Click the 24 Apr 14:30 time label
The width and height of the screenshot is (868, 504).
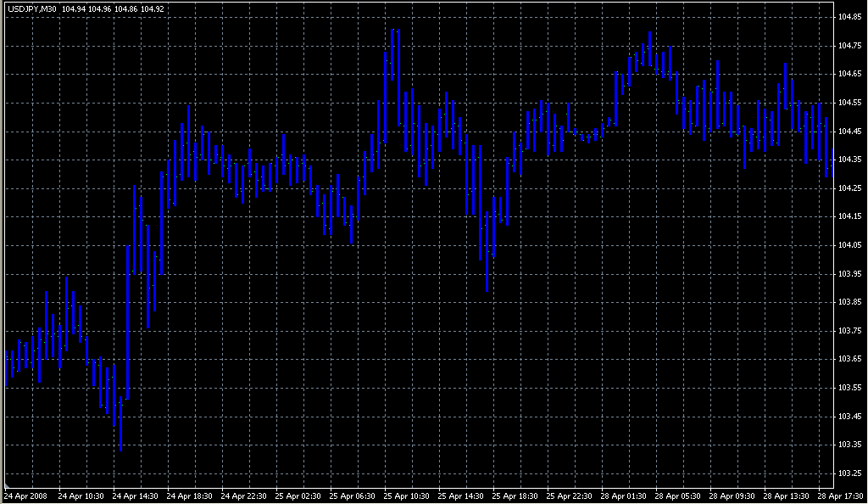pyautogui.click(x=135, y=496)
